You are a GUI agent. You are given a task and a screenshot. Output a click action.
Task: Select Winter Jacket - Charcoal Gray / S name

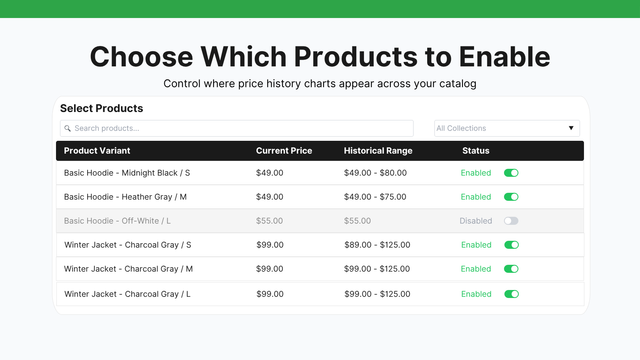[127, 245]
